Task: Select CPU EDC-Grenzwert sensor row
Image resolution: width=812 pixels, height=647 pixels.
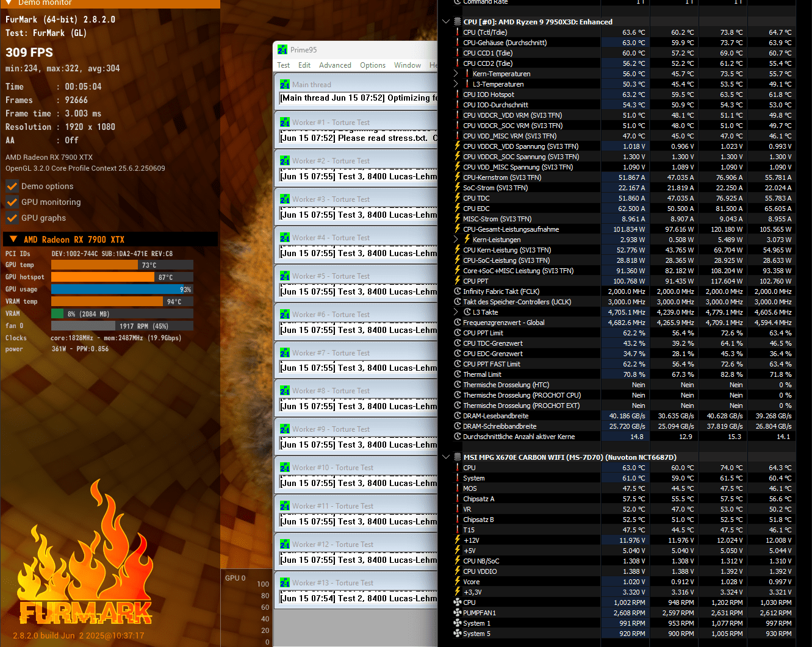Action: pyautogui.click(x=623, y=354)
